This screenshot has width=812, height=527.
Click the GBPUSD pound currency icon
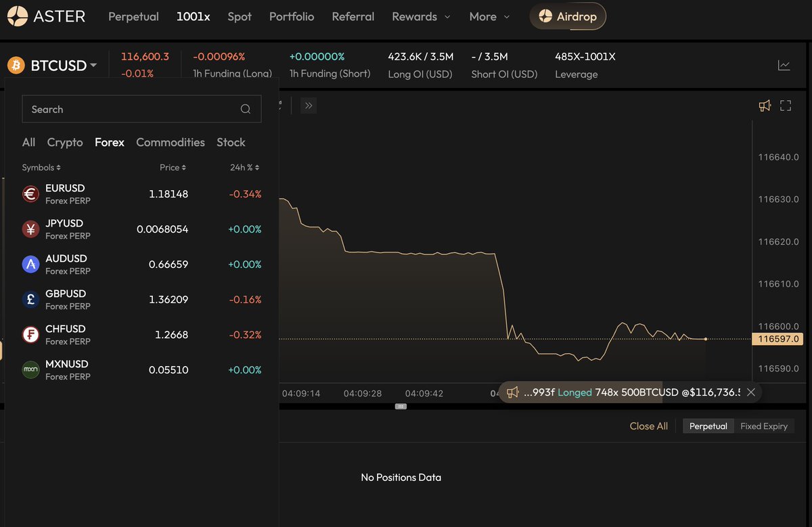point(30,299)
